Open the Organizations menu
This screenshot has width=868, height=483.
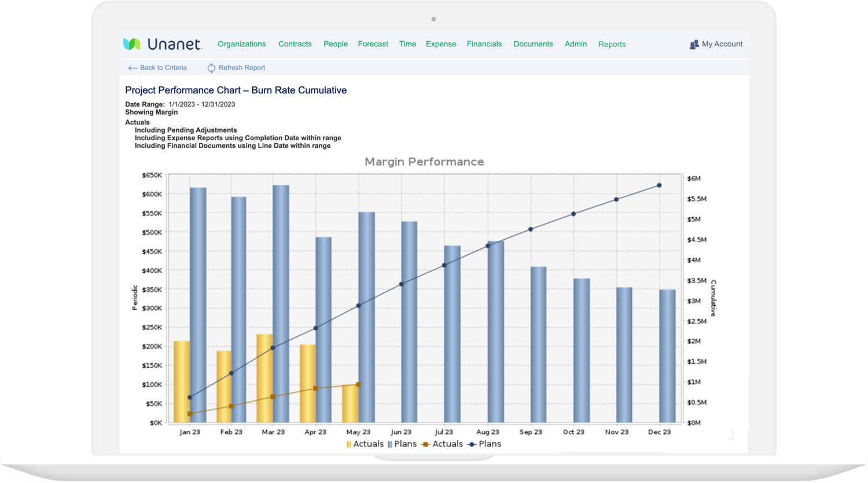[x=241, y=44]
